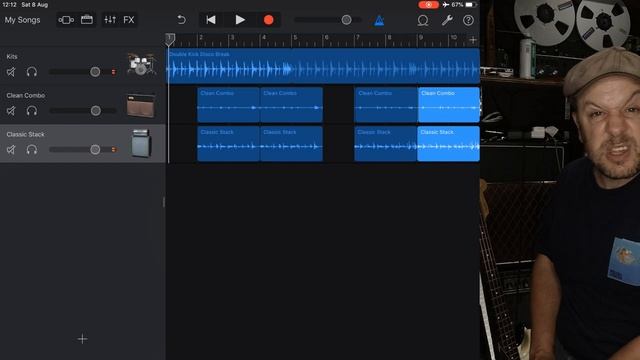This screenshot has width=640, height=360.
Task: Open the loop browser
Action: (x=423, y=20)
